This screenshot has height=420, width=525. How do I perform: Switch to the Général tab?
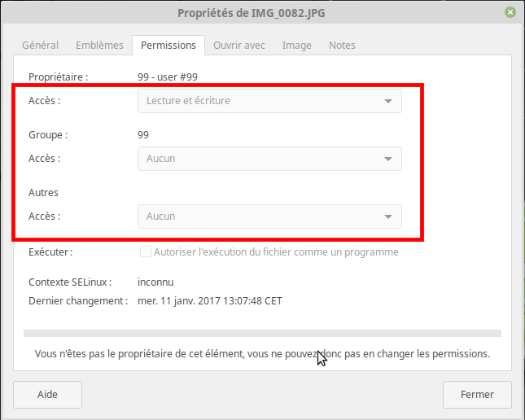click(x=40, y=46)
